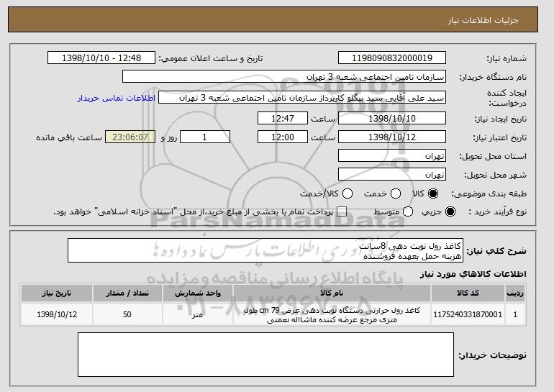The image size is (554, 392).
Task: Click the general need description box
Action: 265,250
